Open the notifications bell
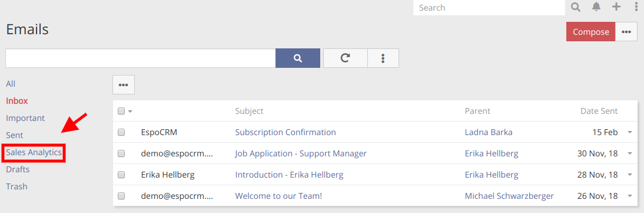The width and height of the screenshot is (644, 213). click(x=596, y=7)
